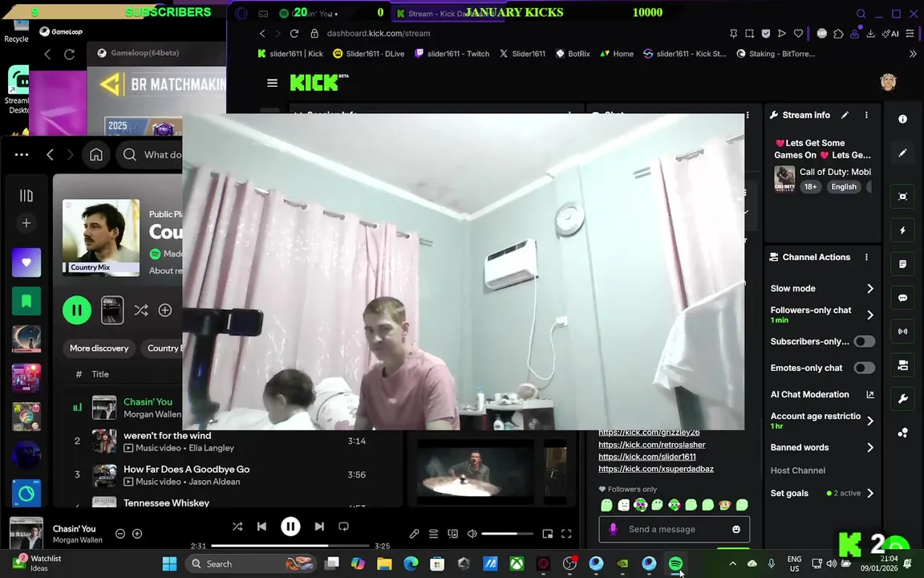Open Stream Info options menu
This screenshot has width=924, height=578.
pyautogui.click(x=866, y=115)
